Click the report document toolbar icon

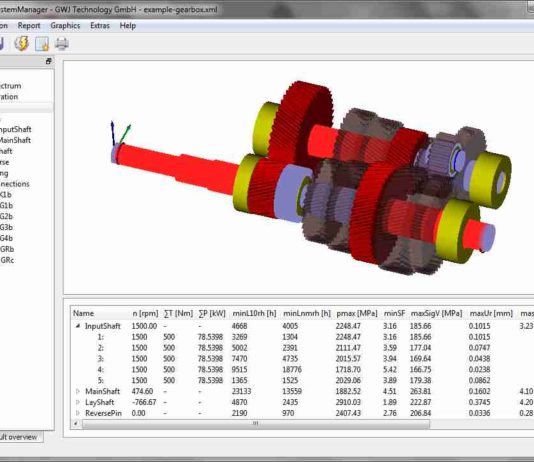42,44
